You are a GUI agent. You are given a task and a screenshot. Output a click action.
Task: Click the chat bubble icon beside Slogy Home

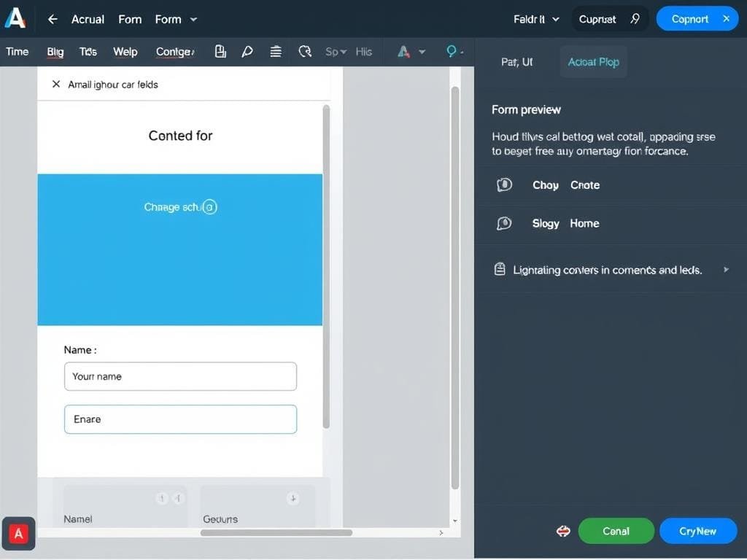pyautogui.click(x=504, y=224)
